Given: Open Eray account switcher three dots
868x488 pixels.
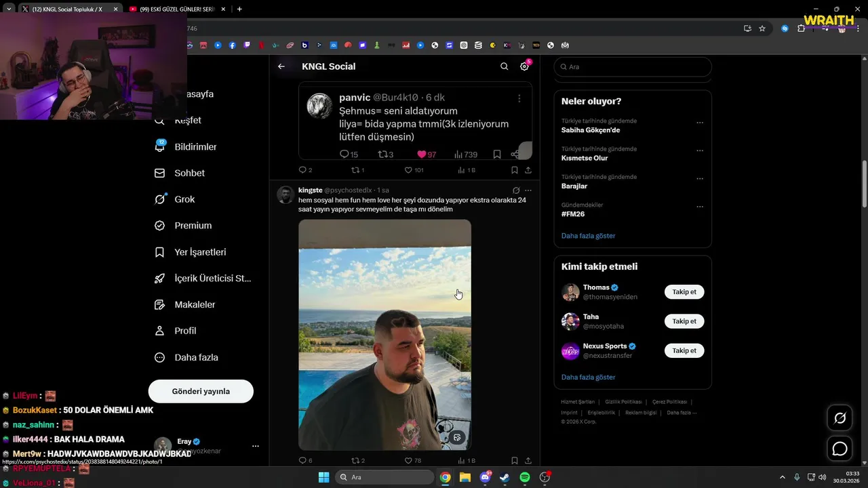Looking at the screenshot, I should [256, 446].
